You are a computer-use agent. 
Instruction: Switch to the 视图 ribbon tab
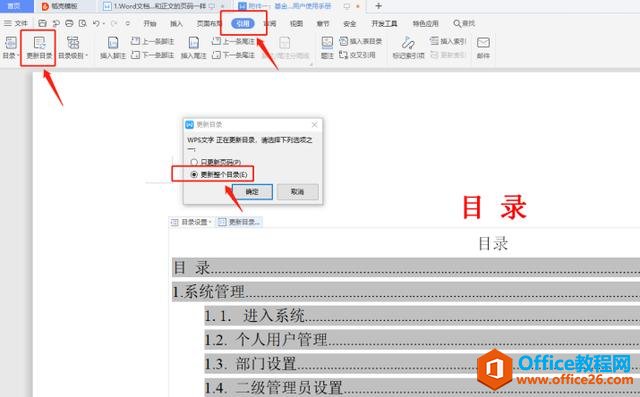point(296,23)
